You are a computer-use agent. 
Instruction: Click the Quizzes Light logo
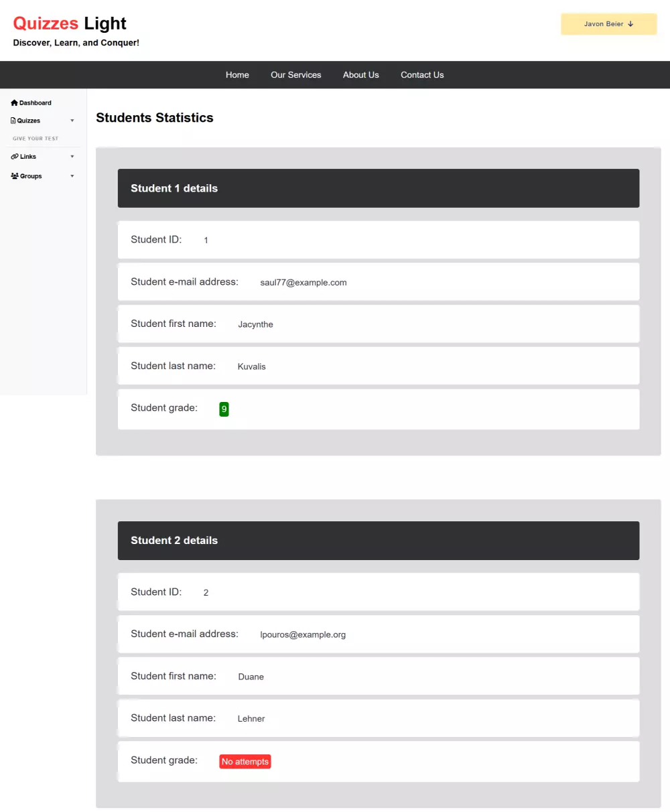[70, 23]
